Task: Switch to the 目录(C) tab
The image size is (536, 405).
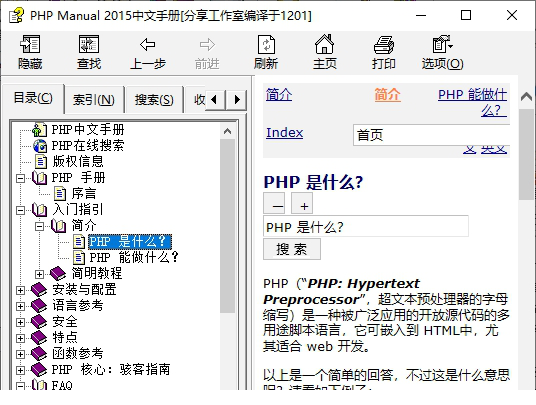Action: [33, 98]
